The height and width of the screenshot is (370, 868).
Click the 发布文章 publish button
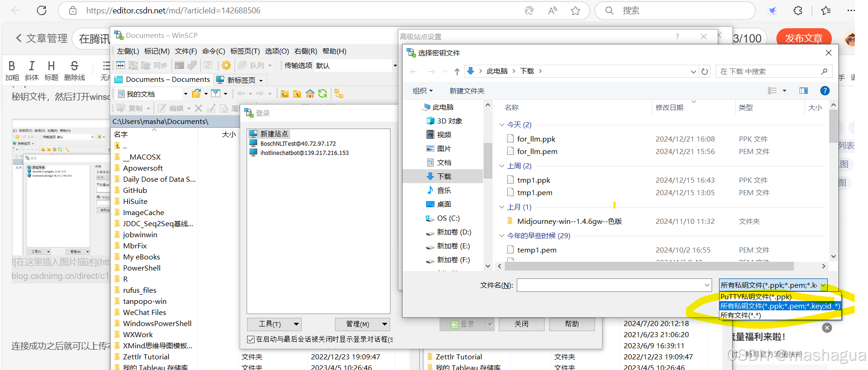tap(804, 38)
